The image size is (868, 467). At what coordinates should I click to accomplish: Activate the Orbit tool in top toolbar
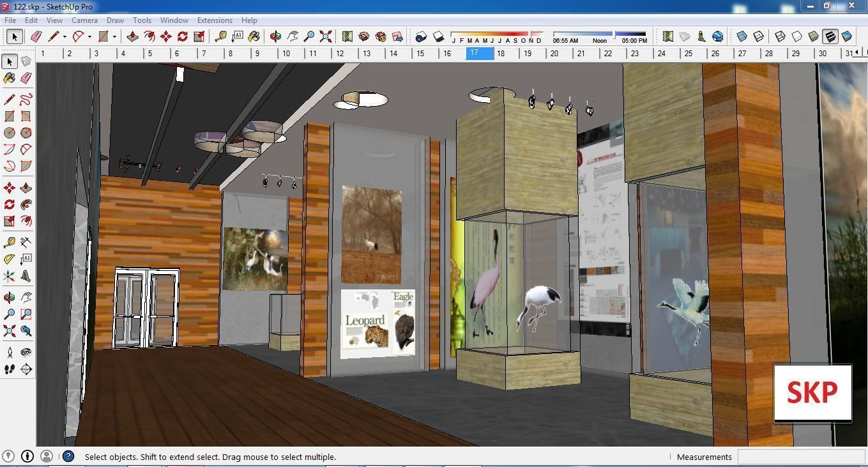pyautogui.click(x=276, y=36)
